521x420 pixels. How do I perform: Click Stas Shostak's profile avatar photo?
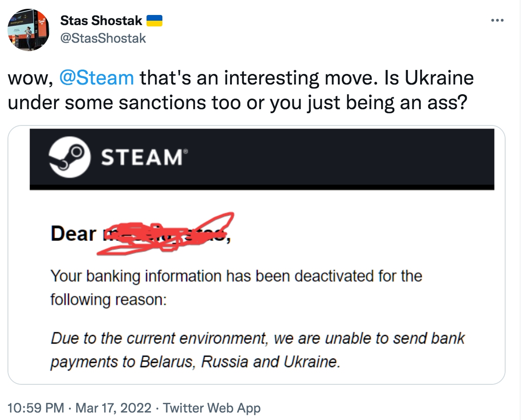click(29, 29)
